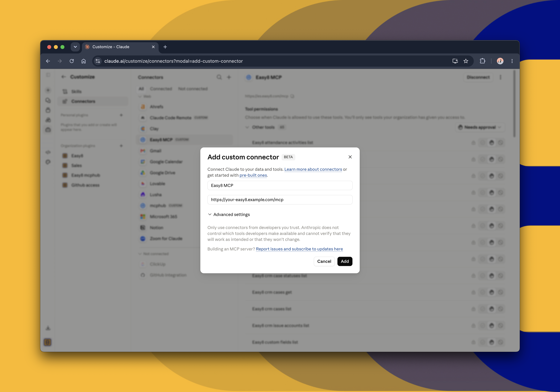Click the page vertical scrollbar
560x392 pixels.
tap(514, 104)
